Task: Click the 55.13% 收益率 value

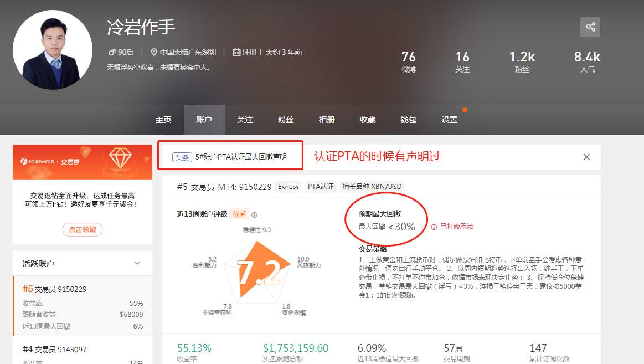Action: [194, 348]
